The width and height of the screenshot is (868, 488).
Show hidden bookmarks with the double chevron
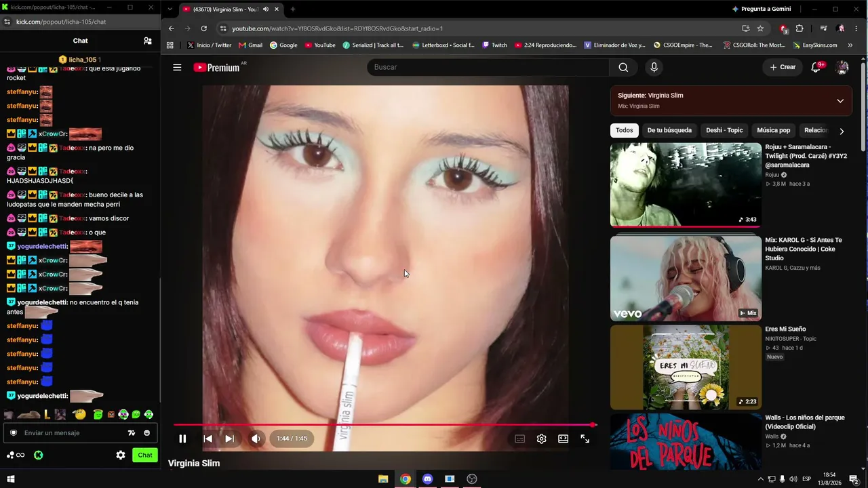(852, 45)
